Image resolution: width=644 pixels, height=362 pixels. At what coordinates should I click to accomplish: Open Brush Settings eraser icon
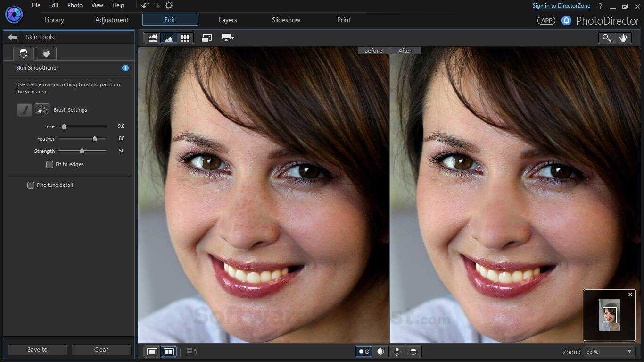pyautogui.click(x=42, y=109)
